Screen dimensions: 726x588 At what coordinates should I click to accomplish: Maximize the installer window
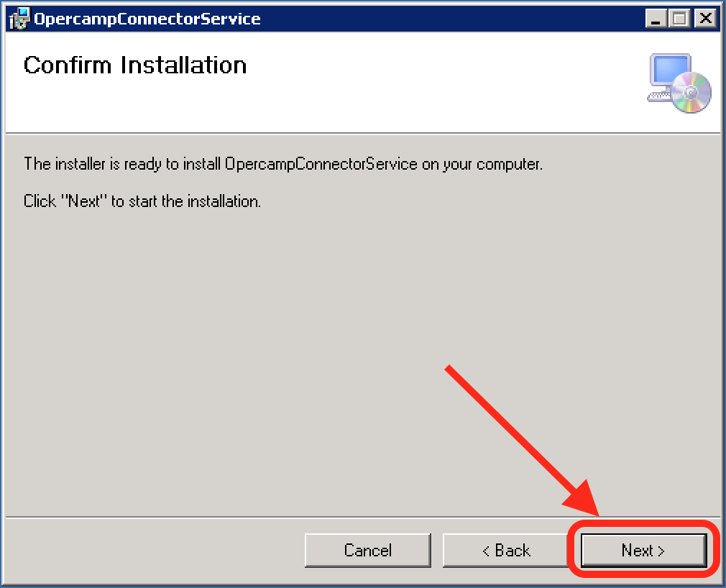[x=679, y=19]
